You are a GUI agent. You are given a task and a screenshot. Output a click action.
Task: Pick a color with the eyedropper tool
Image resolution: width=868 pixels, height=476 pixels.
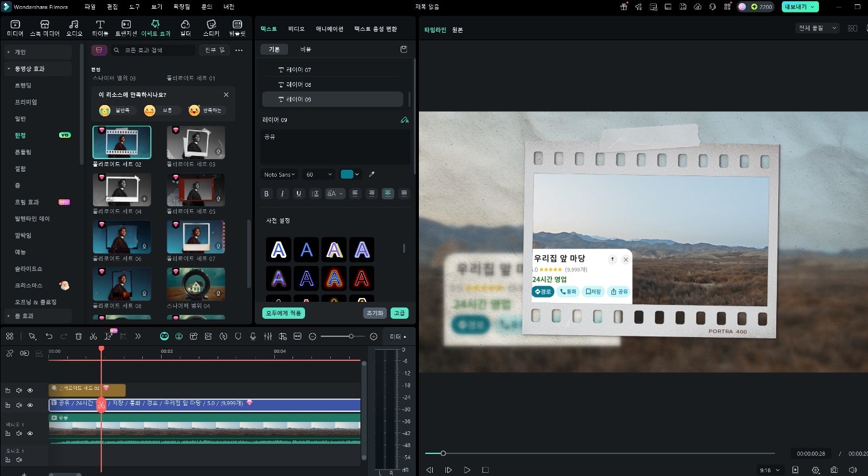click(x=372, y=174)
